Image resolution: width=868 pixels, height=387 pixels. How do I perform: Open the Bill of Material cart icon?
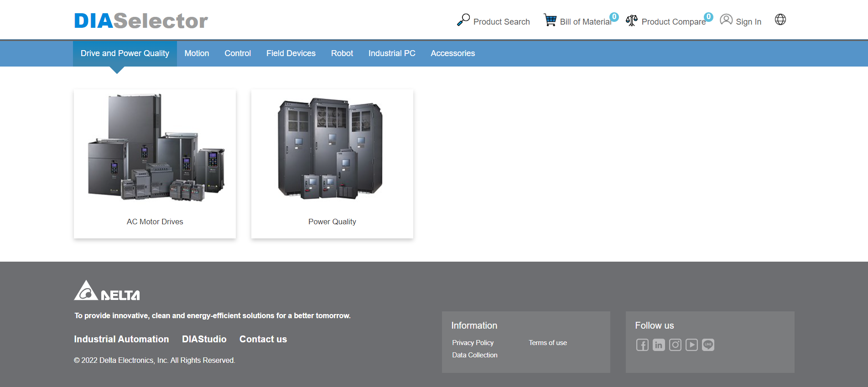(550, 20)
